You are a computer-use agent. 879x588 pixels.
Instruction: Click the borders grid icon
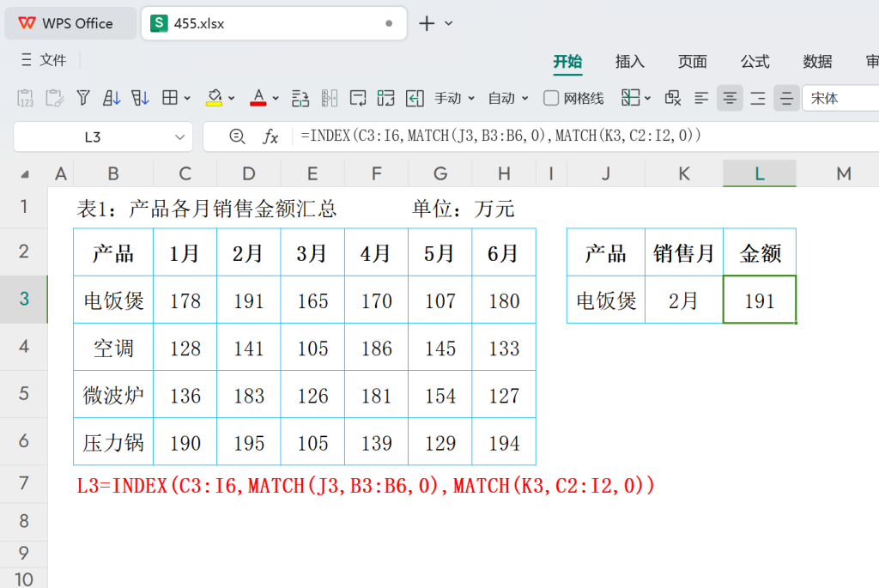pos(170,98)
